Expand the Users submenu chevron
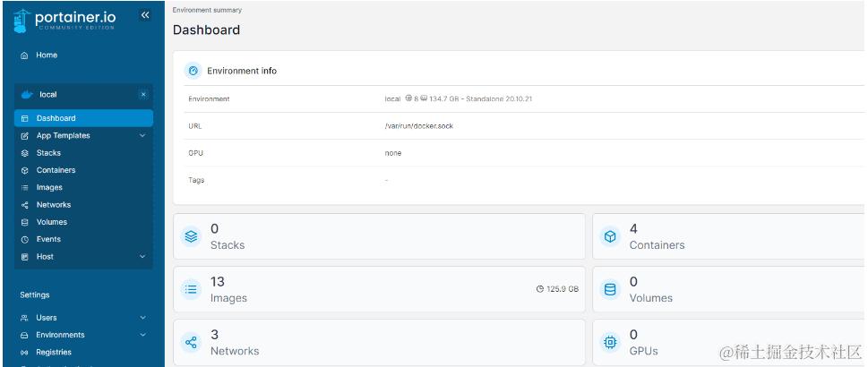This screenshot has height=367, width=868. [x=142, y=318]
